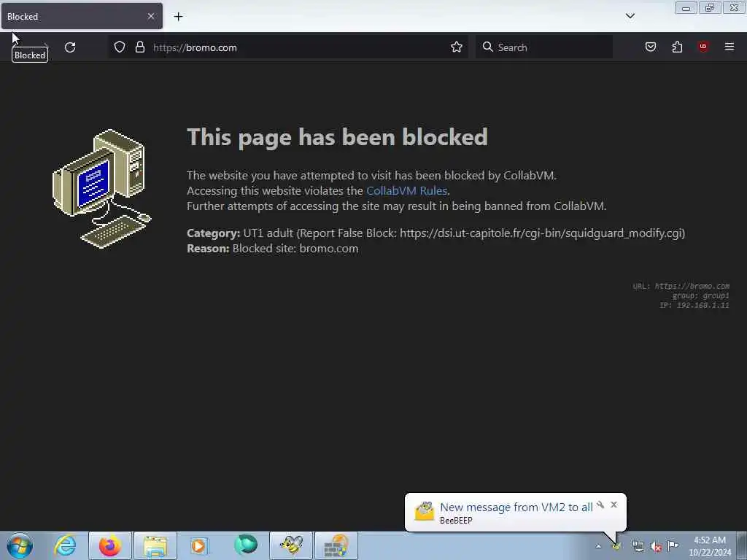Open the Extensions puzzle icon
Viewport: 747px width, 560px height.
point(677,47)
